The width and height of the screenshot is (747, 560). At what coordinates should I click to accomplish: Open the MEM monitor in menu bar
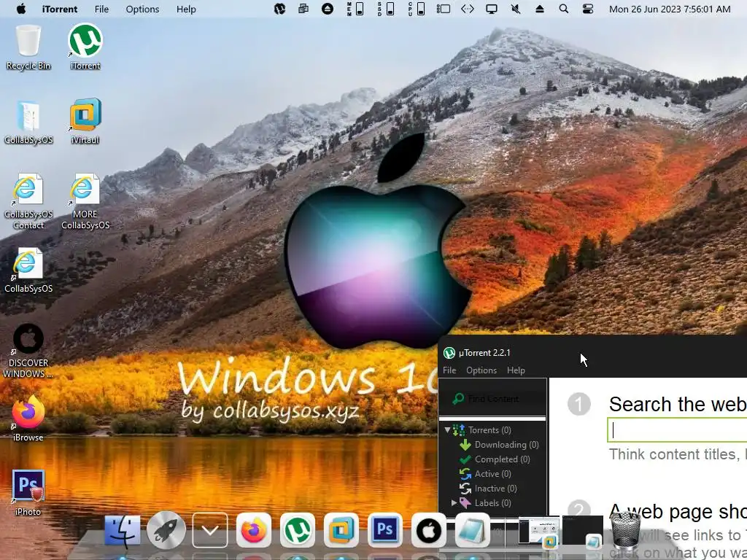(355, 9)
